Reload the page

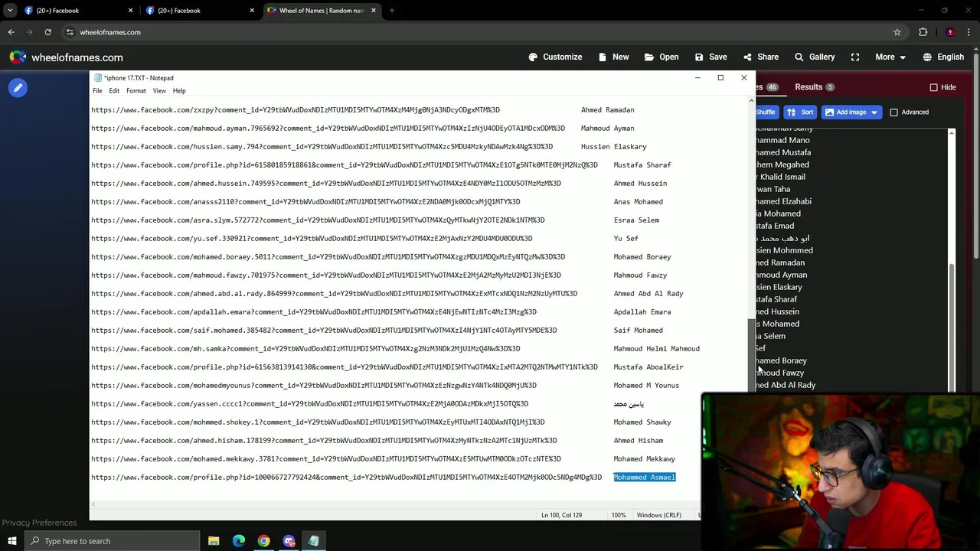(47, 32)
